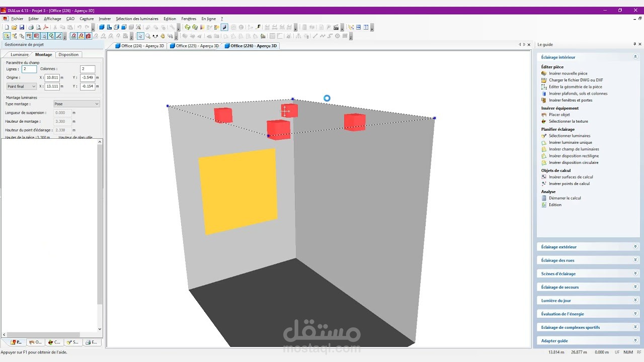644x362 pixels.
Task: Switch to the Luminaire tab
Action: point(20,54)
